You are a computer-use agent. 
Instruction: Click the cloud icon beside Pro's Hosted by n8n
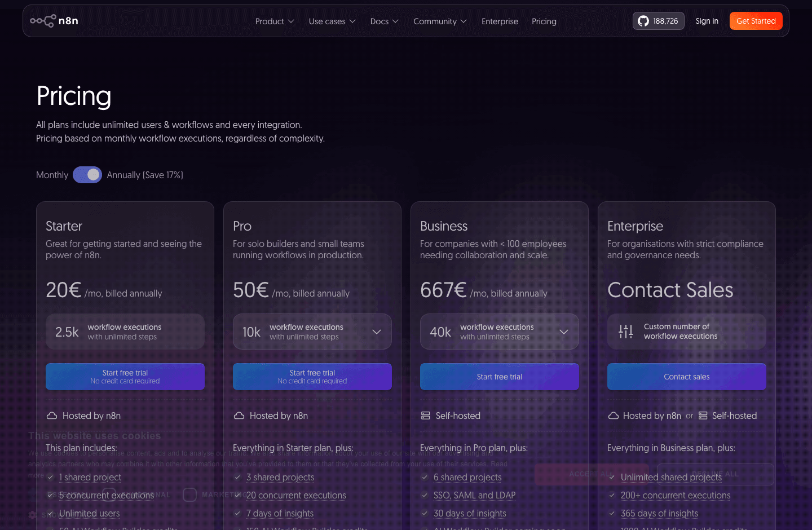(239, 416)
